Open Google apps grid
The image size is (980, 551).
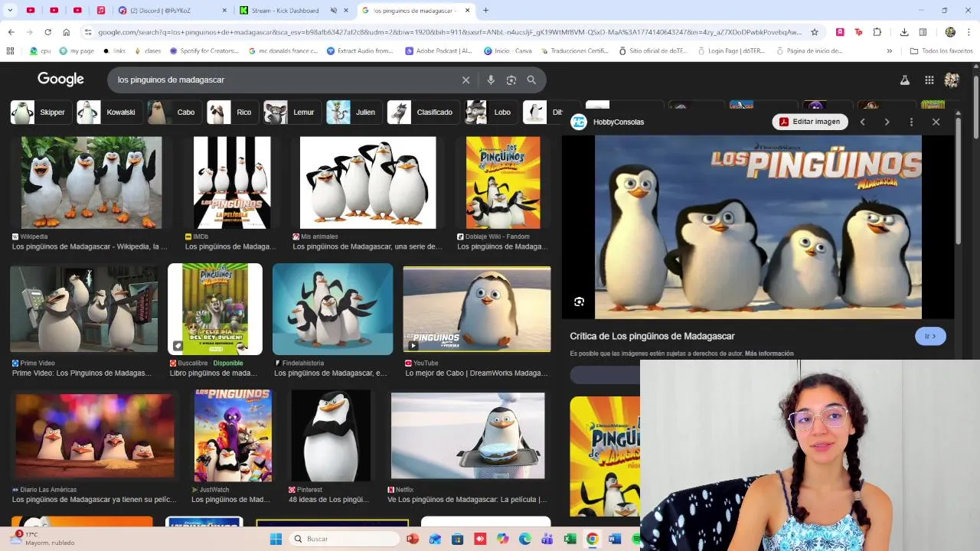[929, 80]
